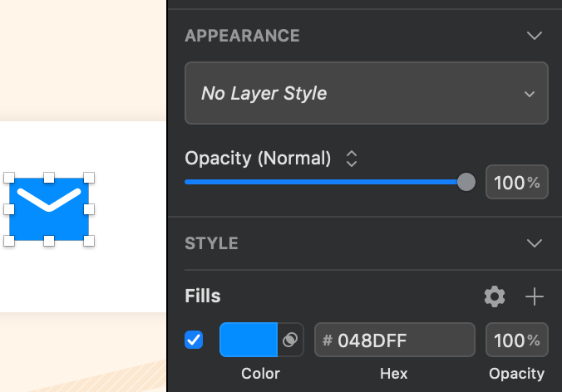Collapse the Appearance section chevron
The height and width of the screenshot is (392, 562).
tap(535, 36)
